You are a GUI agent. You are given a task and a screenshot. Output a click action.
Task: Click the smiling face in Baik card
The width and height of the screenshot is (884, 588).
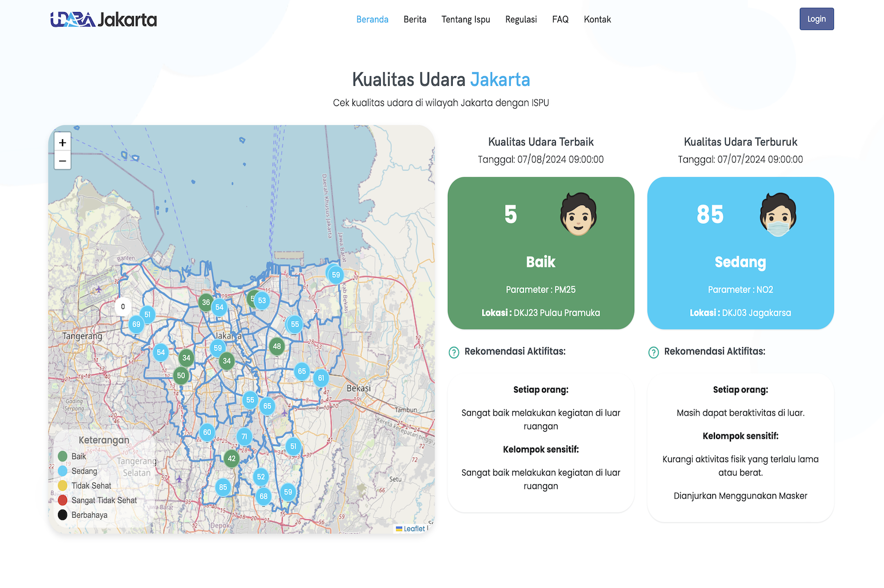pos(578,214)
